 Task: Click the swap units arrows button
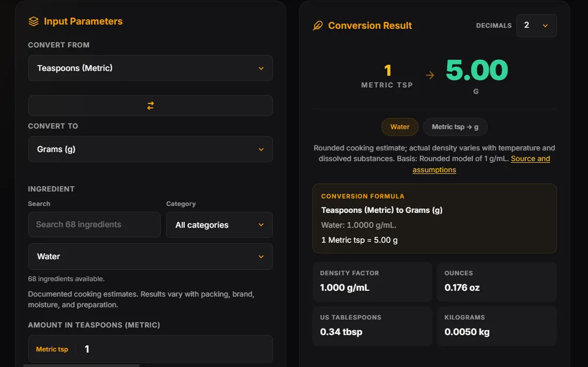[151, 106]
